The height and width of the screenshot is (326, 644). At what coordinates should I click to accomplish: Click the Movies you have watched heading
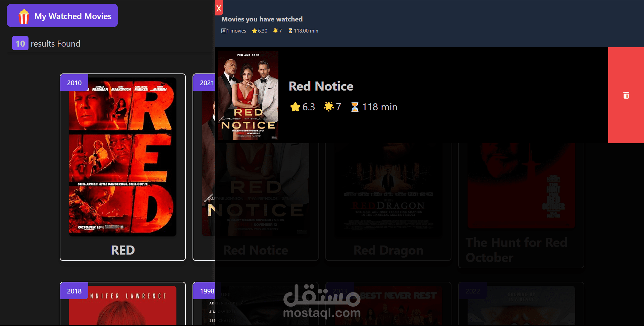coord(262,19)
